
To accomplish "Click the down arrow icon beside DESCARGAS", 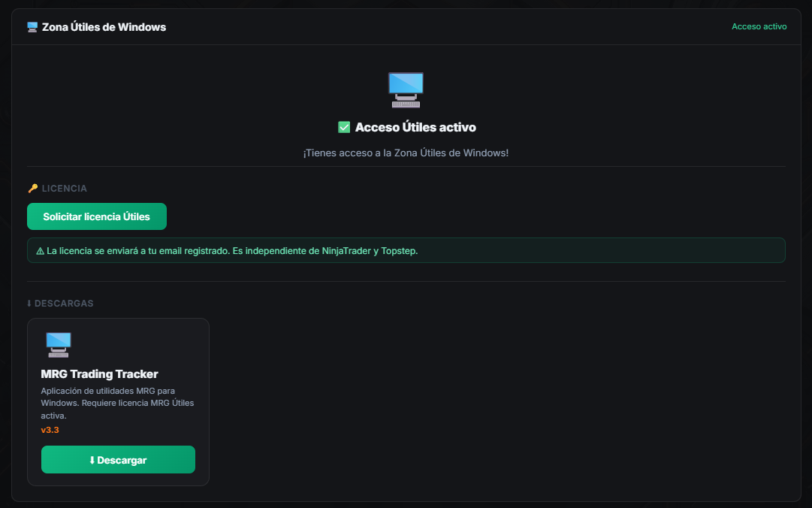I will (x=29, y=304).
